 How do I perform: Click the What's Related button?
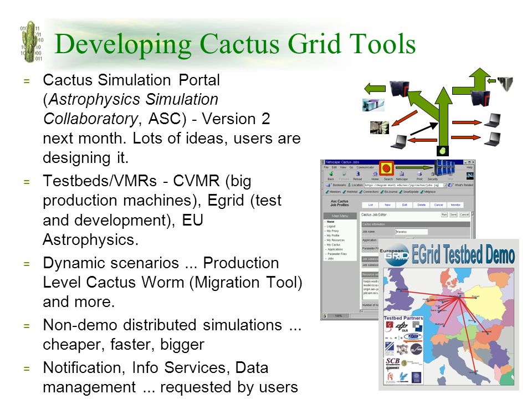click(461, 185)
